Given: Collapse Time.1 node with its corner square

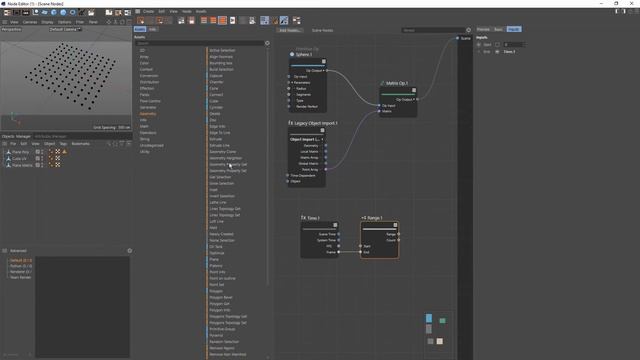Looking at the screenshot, I should (x=335, y=225).
